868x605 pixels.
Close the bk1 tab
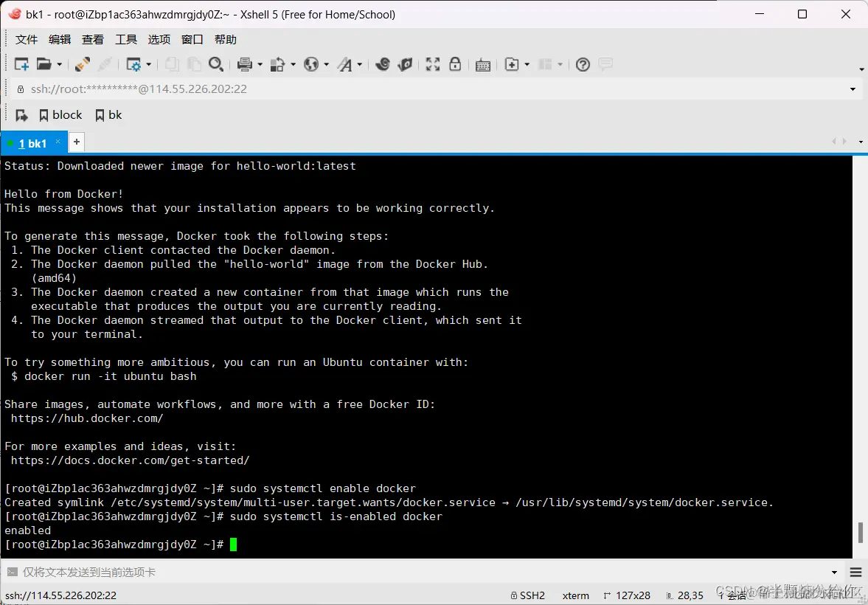pyautogui.click(x=58, y=142)
